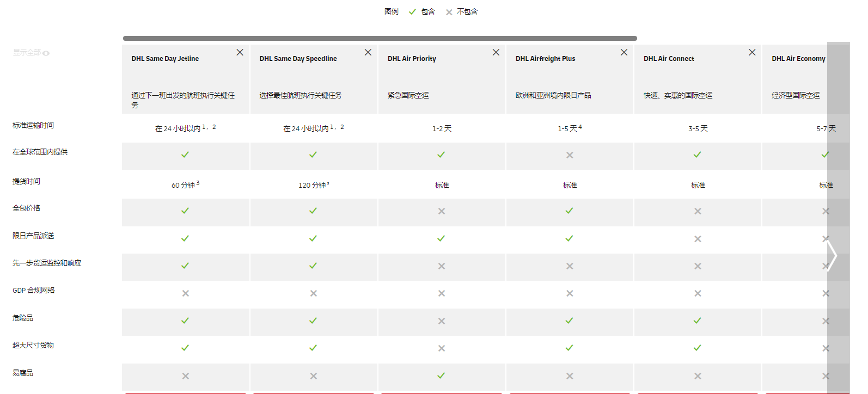Click DHL Air Economy heading
Screen dimensions: 868x394
point(798,59)
